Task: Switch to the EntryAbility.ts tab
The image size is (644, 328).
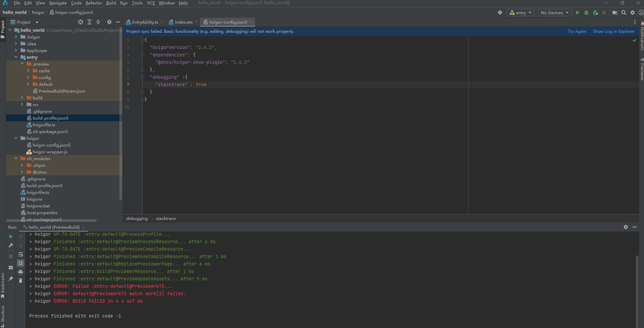Action: point(145,22)
